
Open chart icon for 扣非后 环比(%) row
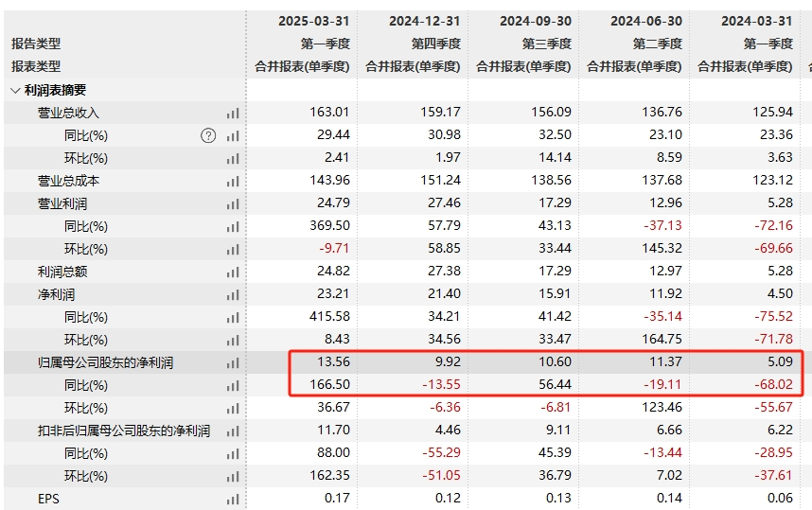(x=233, y=477)
